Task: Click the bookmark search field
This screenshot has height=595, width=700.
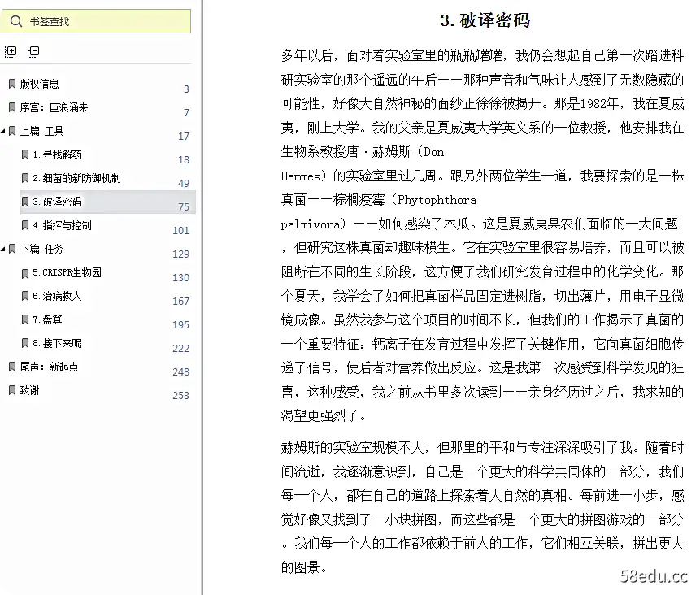Action: point(95,21)
